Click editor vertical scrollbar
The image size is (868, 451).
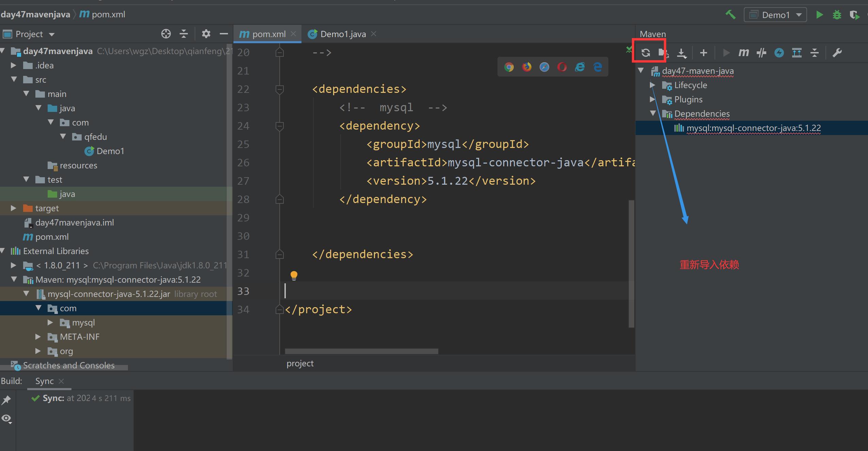pos(631,264)
